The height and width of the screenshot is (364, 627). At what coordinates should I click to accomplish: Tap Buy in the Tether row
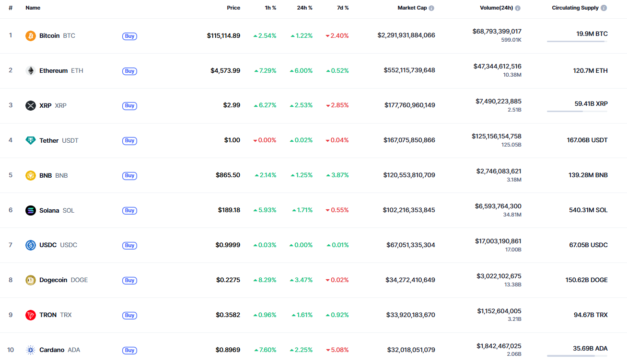click(x=129, y=140)
